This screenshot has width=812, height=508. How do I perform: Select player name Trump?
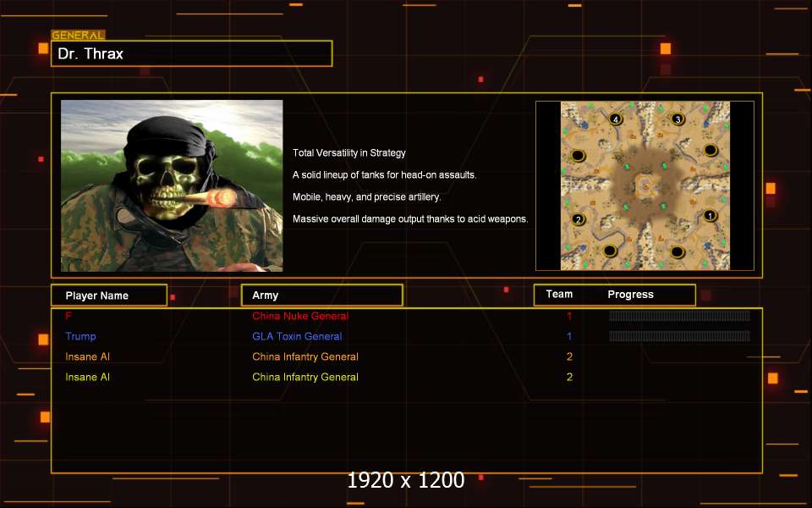81,336
